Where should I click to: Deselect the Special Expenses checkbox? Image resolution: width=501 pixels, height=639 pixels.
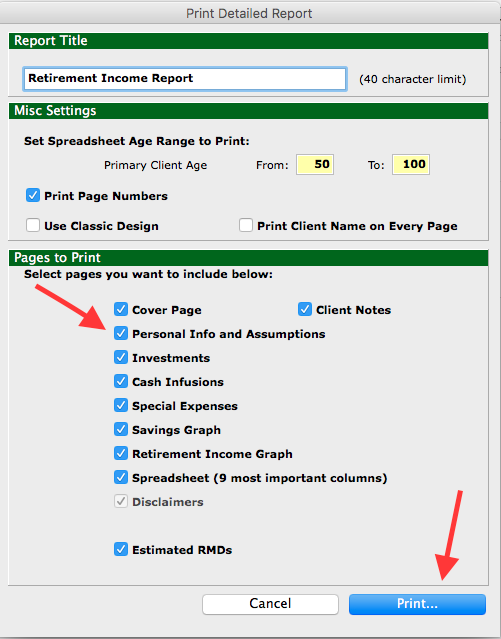pos(121,405)
